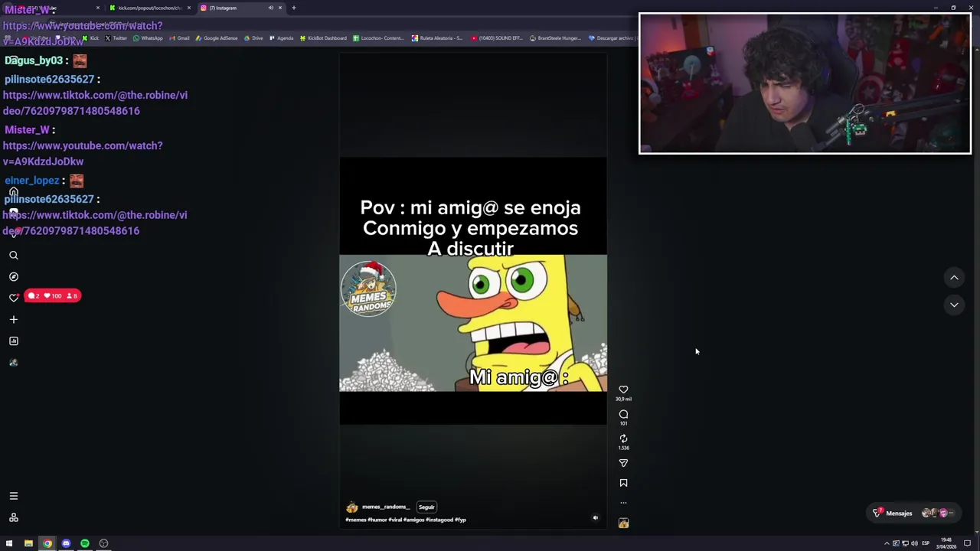980x551 pixels.
Task: Save the reel with the bookmark icon
Action: point(623,483)
